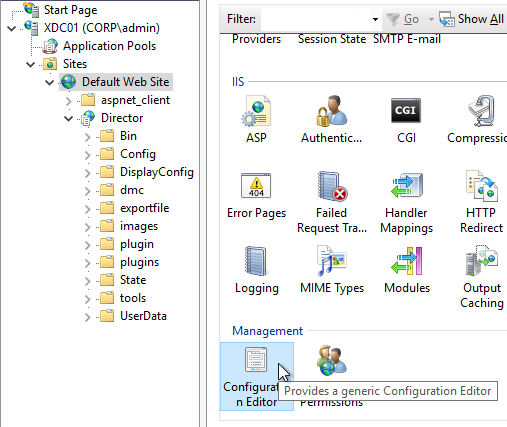Viewport: 507px width, 427px height.
Task: Open the Error Pages feature
Action: [256, 185]
